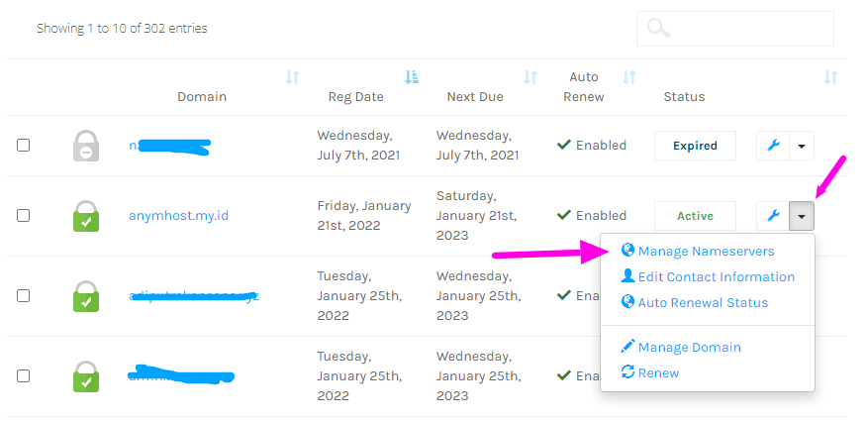Viewport: 868px width, 421px height.
Task: Click Renew in the dropdown menu
Action: tap(658, 373)
